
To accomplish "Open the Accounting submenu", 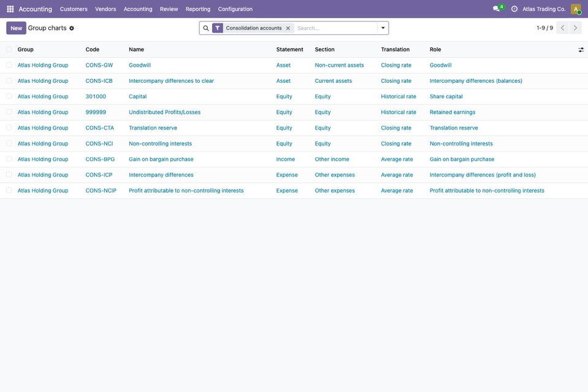I will 138,9.
